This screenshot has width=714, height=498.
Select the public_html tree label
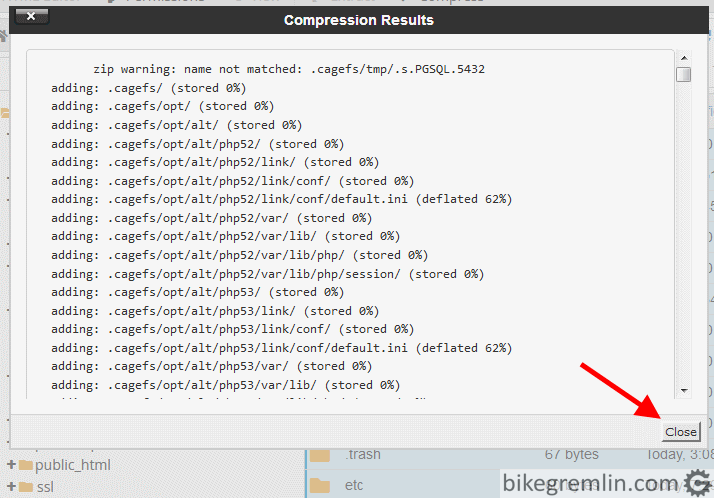click(x=73, y=465)
